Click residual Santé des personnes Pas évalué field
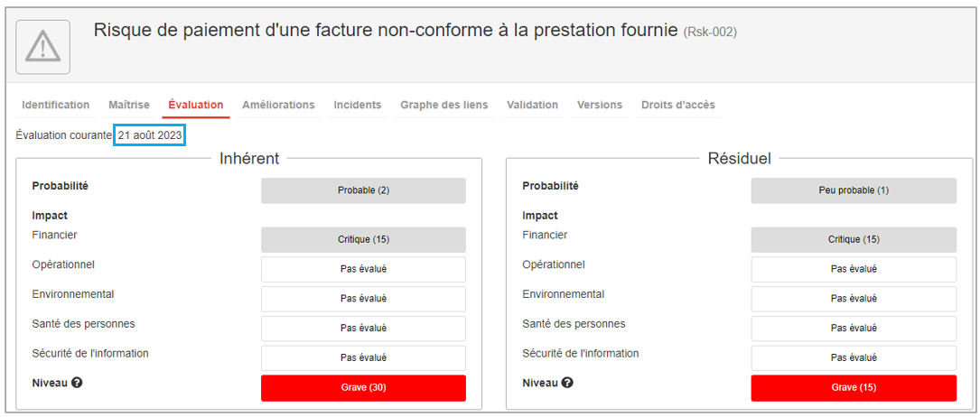The image size is (980, 417). pyautogui.click(x=854, y=328)
